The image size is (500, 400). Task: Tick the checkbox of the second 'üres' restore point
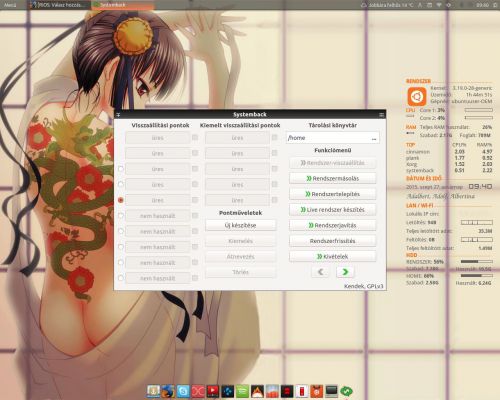click(x=195, y=153)
